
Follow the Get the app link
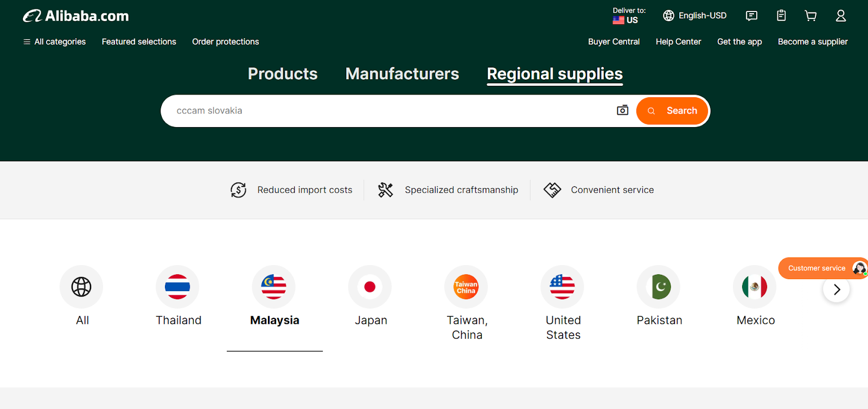739,42
